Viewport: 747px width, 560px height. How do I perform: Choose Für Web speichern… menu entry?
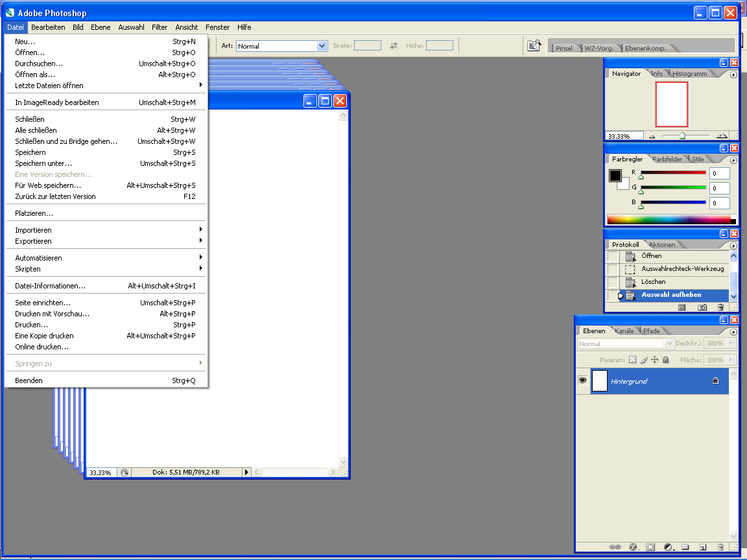pyautogui.click(x=105, y=185)
